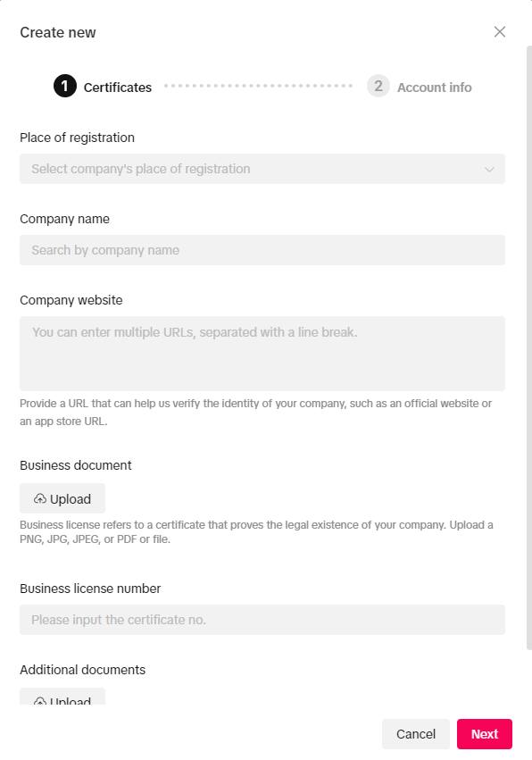This screenshot has height=760, width=532.
Task: Click the step 1 circle icon
Action: click(x=65, y=86)
